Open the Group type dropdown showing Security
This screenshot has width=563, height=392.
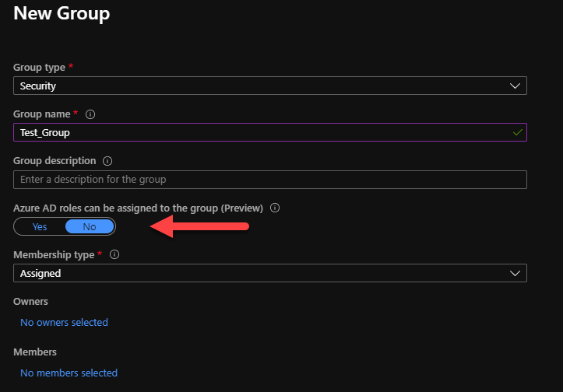click(269, 86)
